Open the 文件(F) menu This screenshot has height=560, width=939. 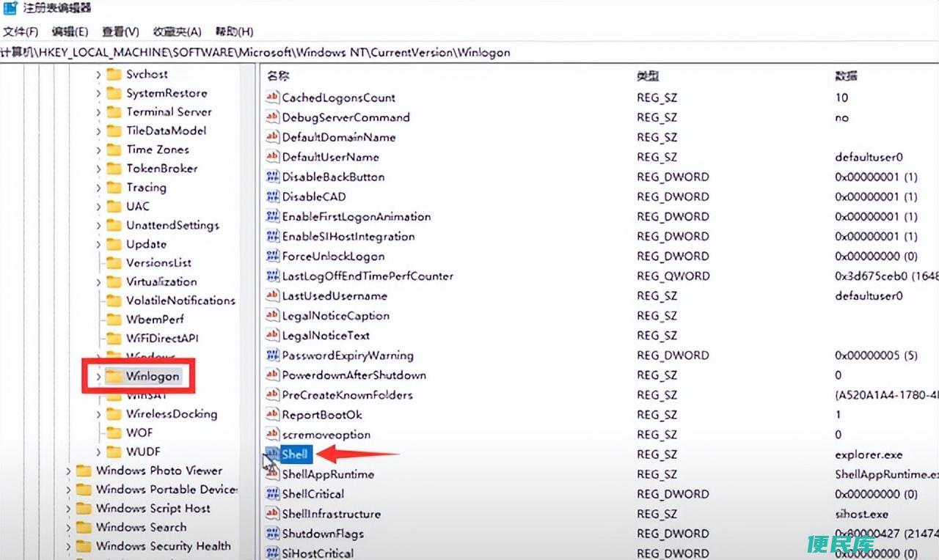pos(21,32)
